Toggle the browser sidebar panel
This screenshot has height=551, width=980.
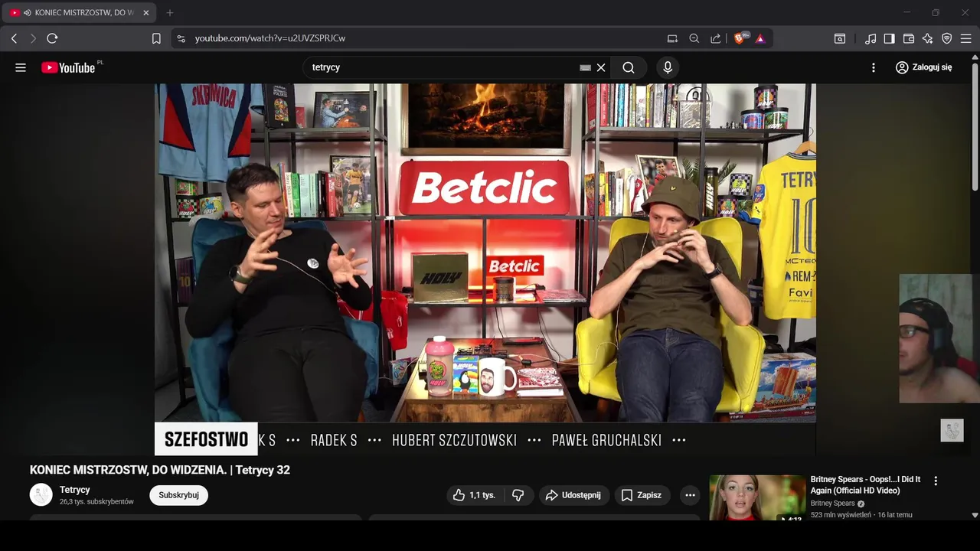[889, 38]
